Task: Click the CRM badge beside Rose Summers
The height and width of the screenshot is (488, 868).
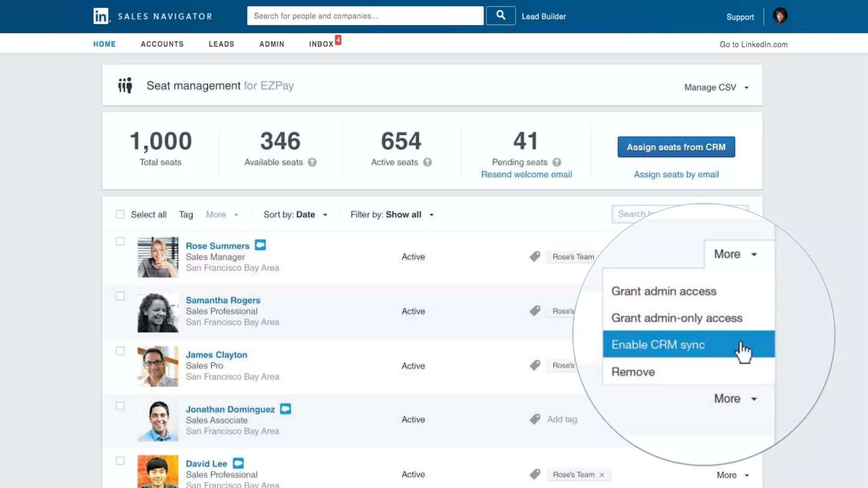Action: pos(260,245)
